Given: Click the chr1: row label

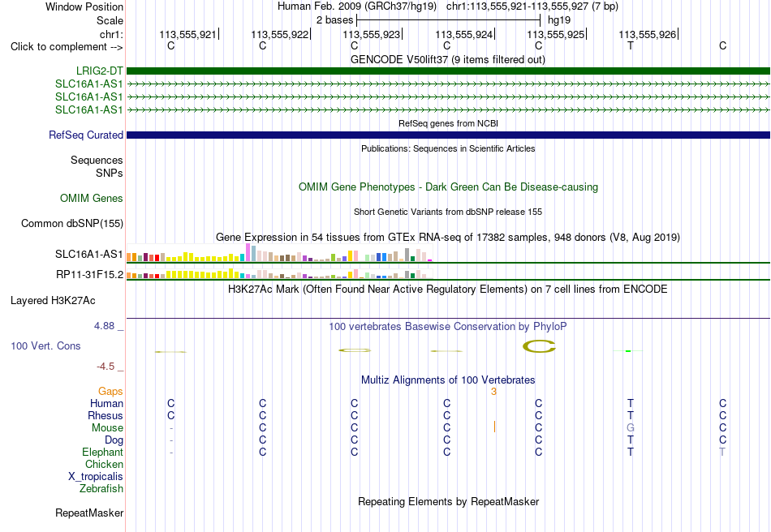Looking at the screenshot, I should [x=111, y=34].
